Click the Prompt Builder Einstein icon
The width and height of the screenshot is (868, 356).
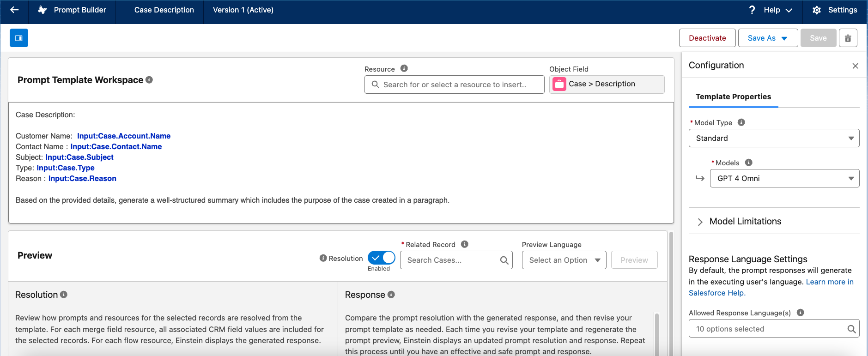[42, 10]
